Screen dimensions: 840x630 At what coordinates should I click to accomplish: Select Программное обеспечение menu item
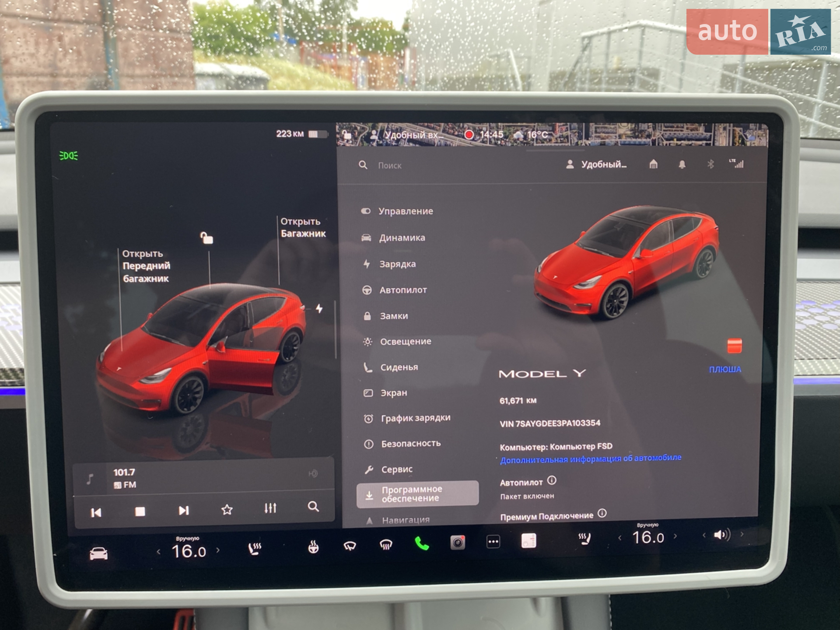[x=417, y=494]
